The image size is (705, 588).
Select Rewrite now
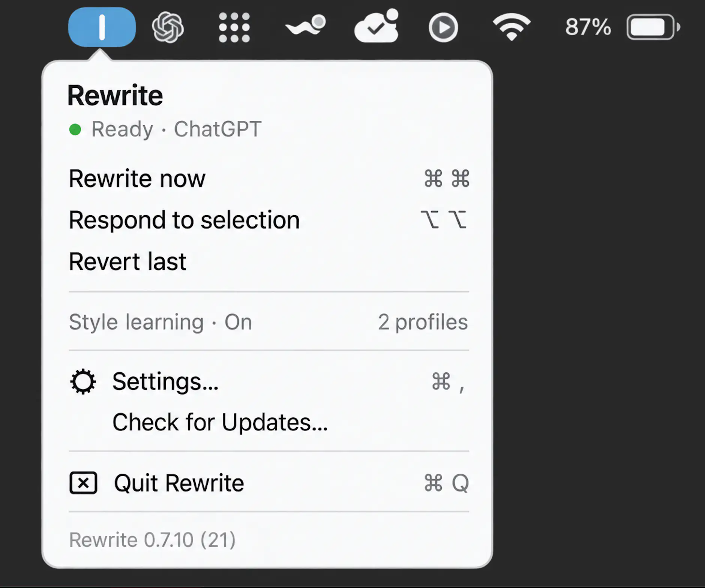click(x=269, y=178)
